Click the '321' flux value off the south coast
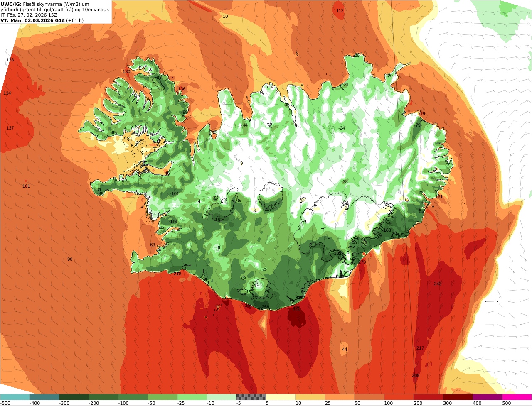Screen dimensions: 532x406 [296, 308]
